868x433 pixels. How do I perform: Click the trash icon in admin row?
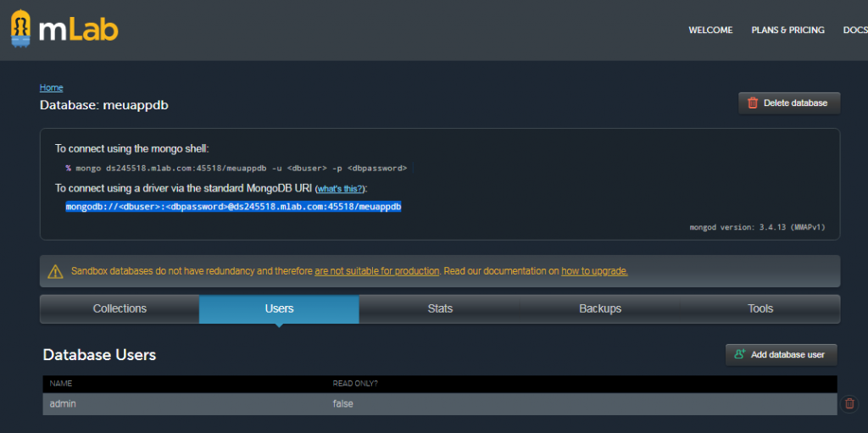(849, 404)
